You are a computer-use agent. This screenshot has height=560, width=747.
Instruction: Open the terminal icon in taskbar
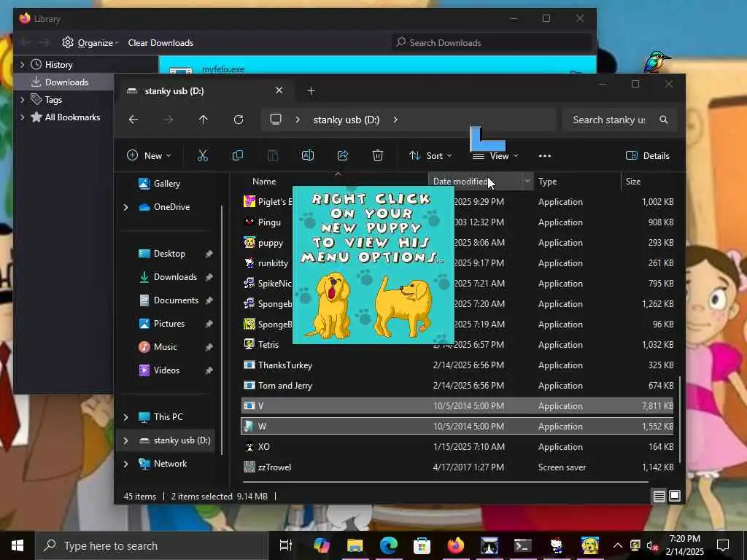[522, 545]
